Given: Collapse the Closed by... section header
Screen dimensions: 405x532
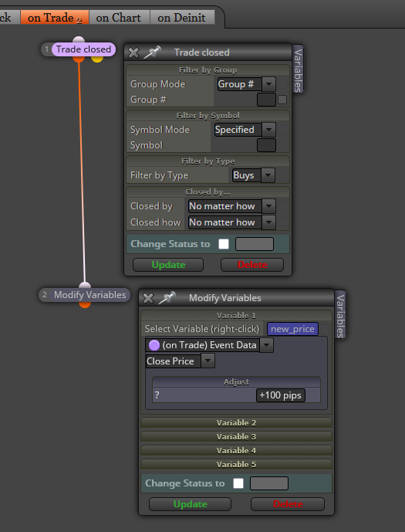Looking at the screenshot, I should pyautogui.click(x=208, y=192).
